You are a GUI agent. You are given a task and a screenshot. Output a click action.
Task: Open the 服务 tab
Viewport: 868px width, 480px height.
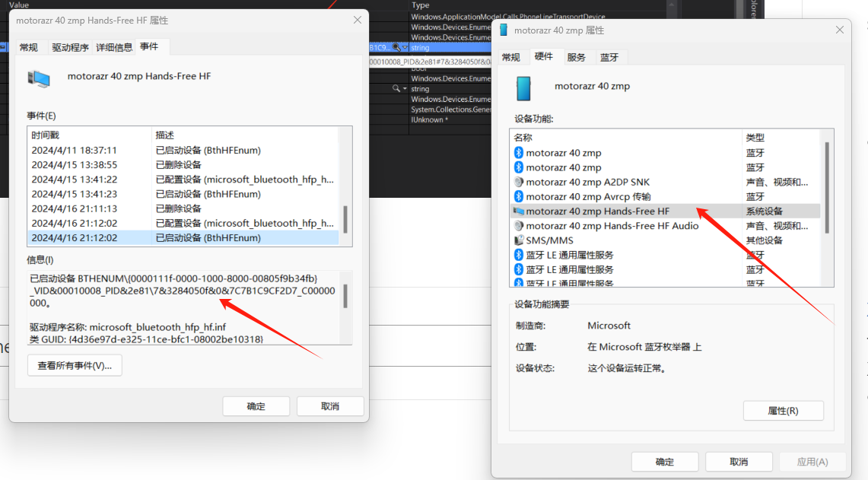coord(577,58)
